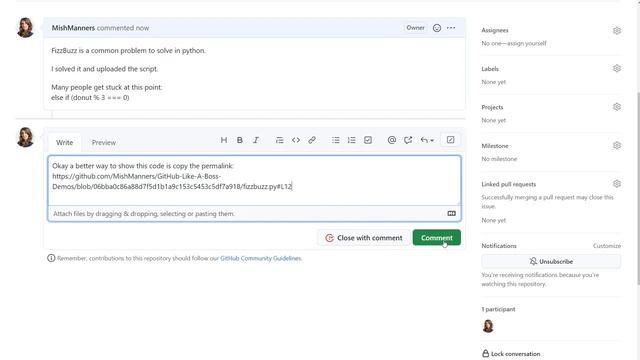640x360 pixels.
Task: Click the Milestone heading
Action: point(495,146)
